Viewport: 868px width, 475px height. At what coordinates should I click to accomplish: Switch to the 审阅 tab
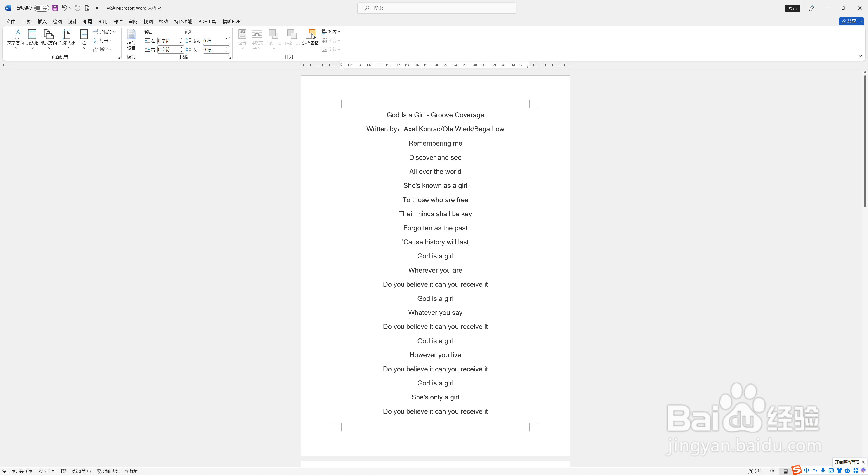point(133,21)
